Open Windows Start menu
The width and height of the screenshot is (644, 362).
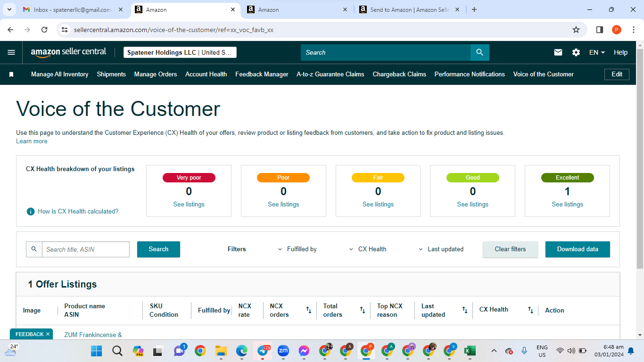96,351
